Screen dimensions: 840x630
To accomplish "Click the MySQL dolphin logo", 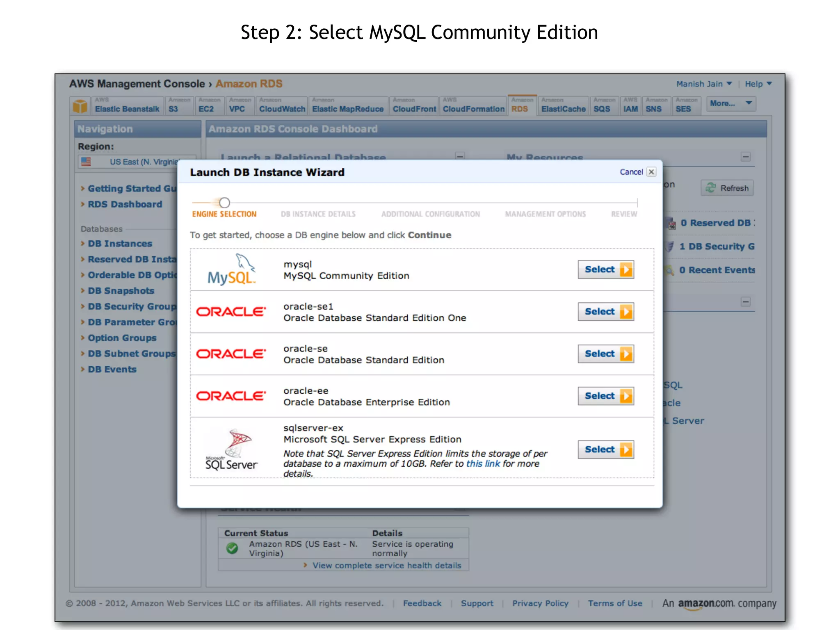I will coord(232,269).
